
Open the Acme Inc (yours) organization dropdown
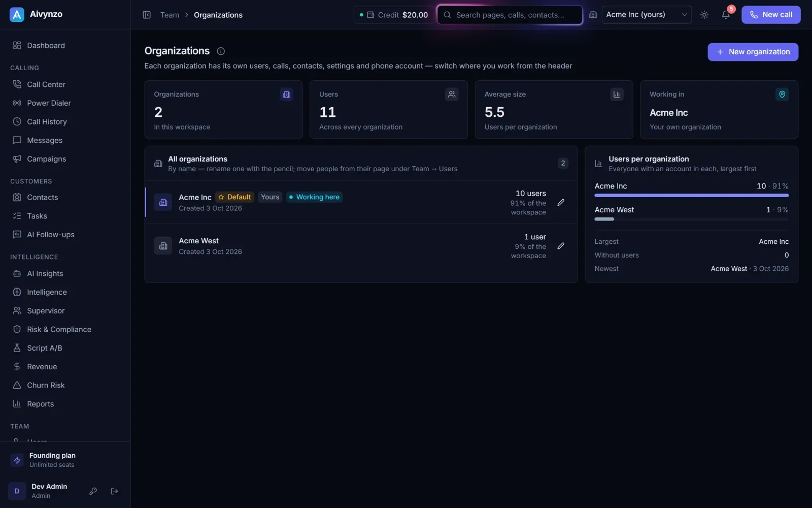pyautogui.click(x=647, y=15)
